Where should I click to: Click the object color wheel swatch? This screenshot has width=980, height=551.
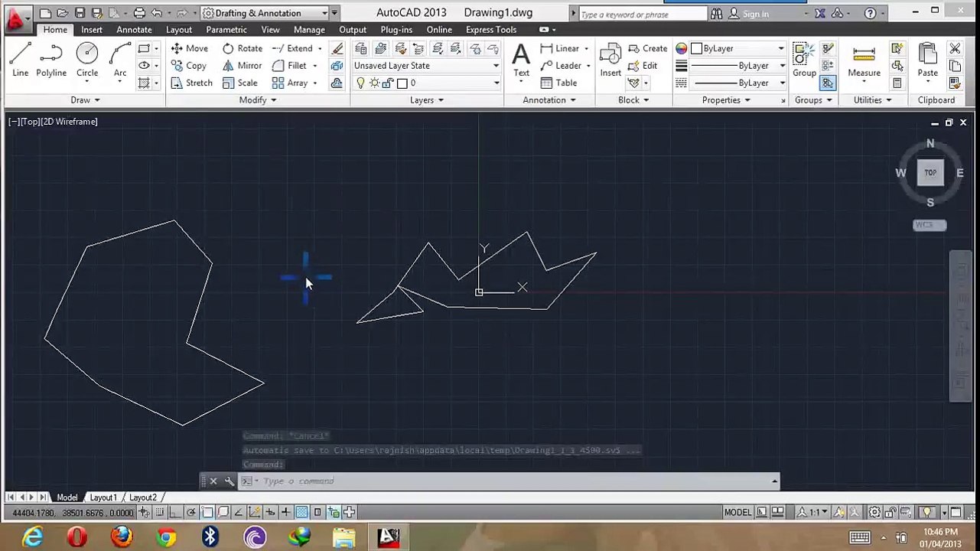point(681,48)
